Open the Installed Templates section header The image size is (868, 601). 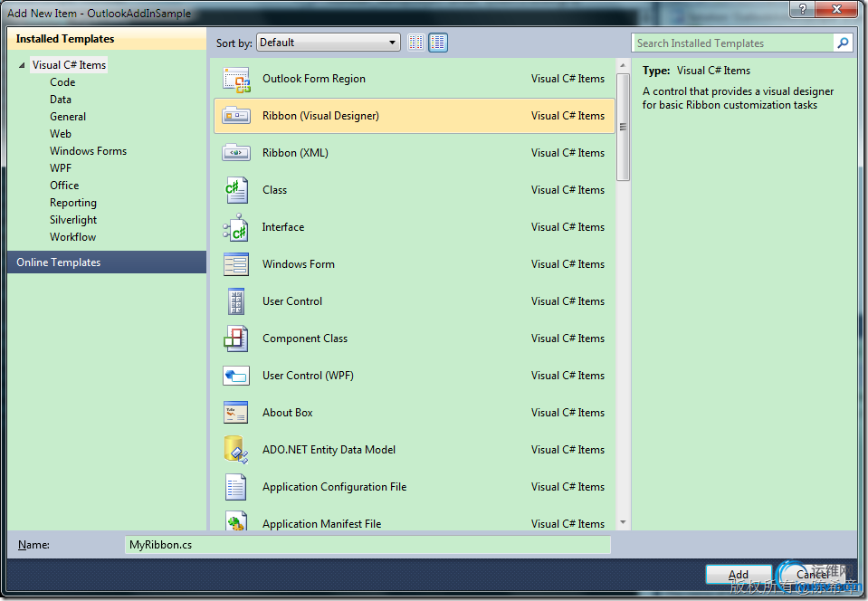click(x=107, y=39)
